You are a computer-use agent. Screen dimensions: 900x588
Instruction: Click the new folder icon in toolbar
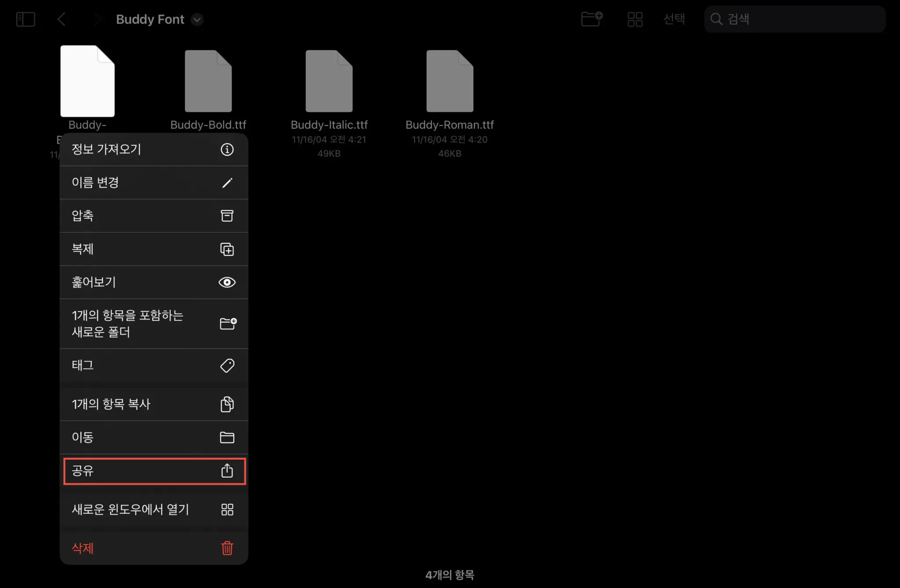[592, 19]
